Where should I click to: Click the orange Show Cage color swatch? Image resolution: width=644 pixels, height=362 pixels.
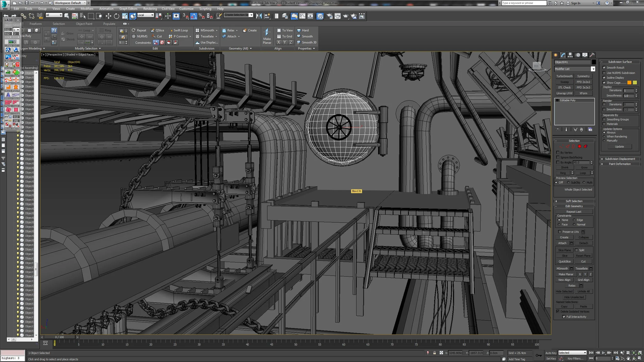click(x=629, y=83)
